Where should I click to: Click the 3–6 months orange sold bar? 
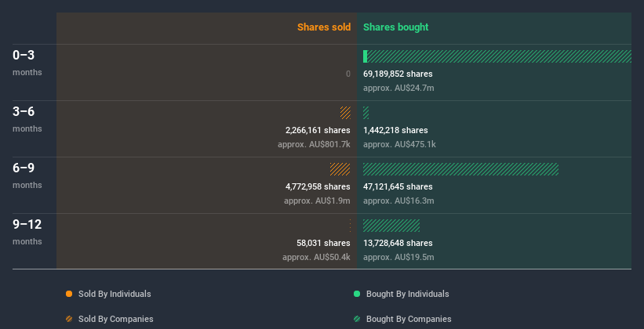[x=345, y=113]
